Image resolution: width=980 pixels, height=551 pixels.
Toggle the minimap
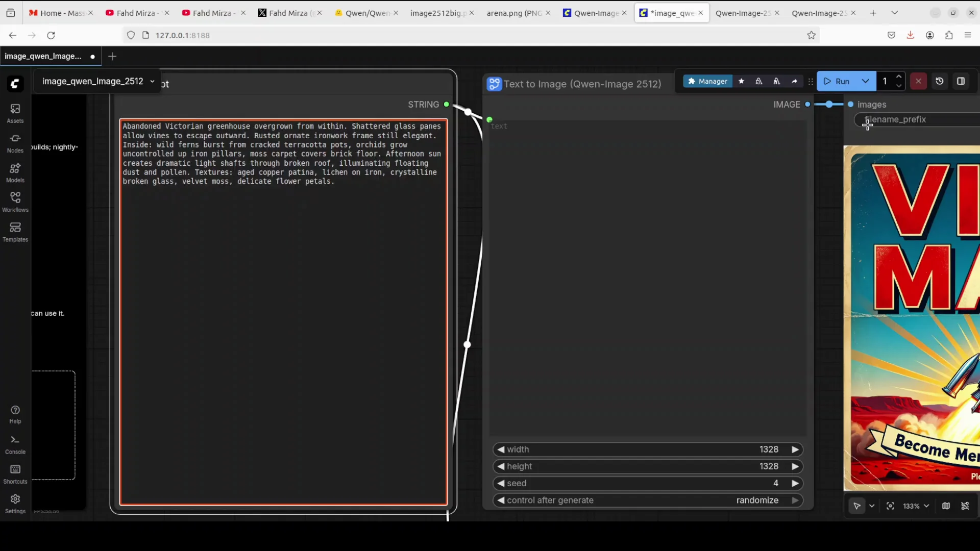(x=946, y=506)
